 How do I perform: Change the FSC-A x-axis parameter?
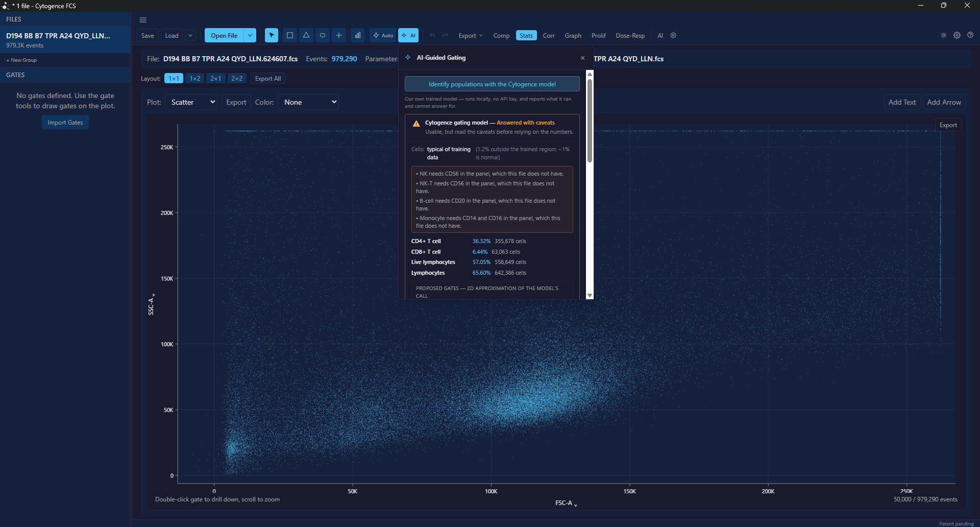(566, 503)
